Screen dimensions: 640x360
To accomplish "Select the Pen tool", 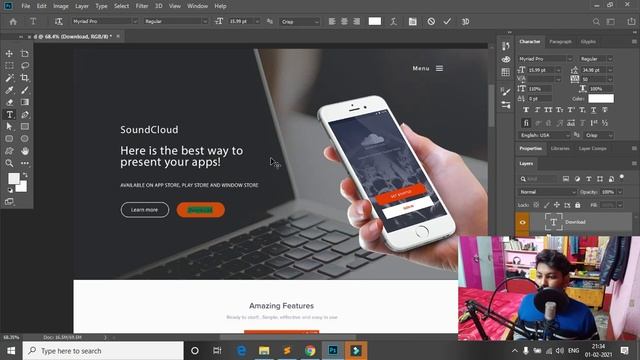I will click(x=25, y=115).
